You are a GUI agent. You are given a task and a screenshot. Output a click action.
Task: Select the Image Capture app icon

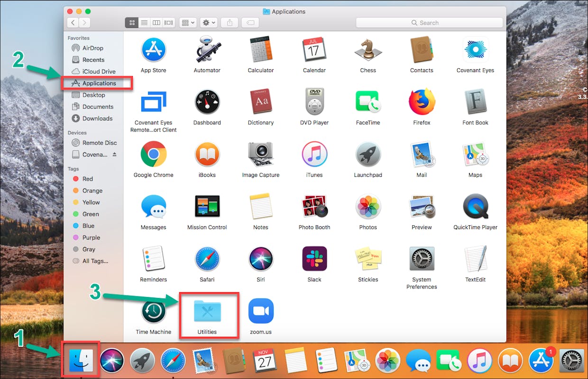[x=261, y=154]
